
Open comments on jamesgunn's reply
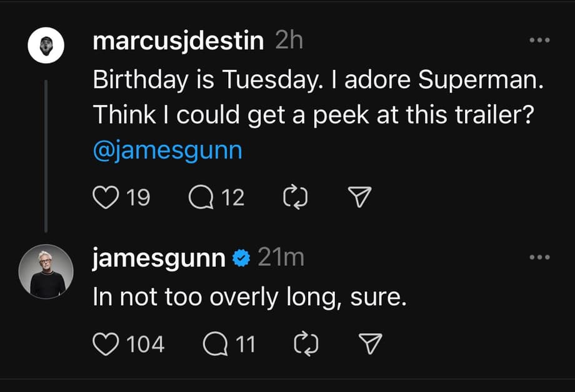pyautogui.click(x=216, y=344)
